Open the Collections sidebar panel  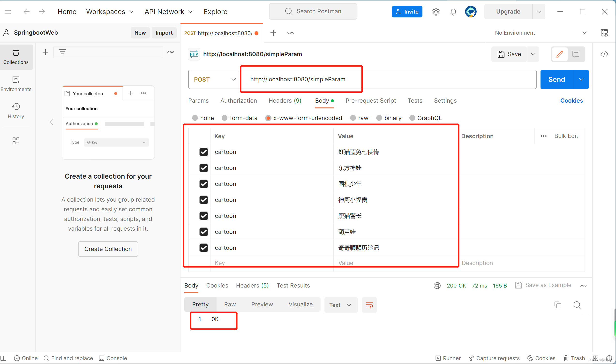[16, 57]
